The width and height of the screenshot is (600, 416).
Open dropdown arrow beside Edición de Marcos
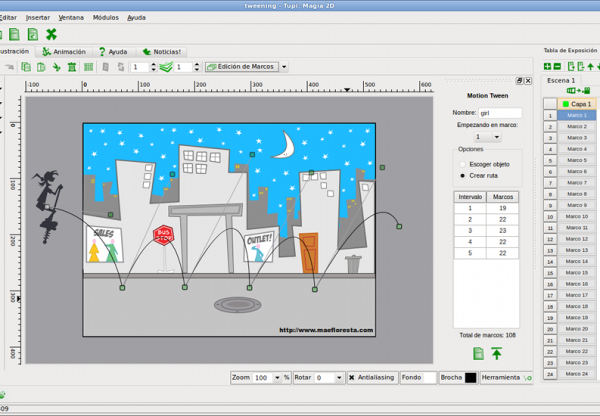coord(284,67)
